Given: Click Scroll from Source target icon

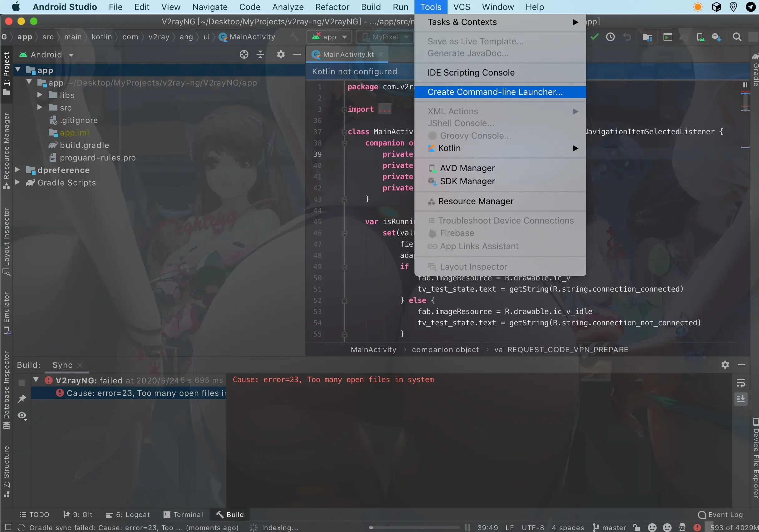Looking at the screenshot, I should point(244,55).
